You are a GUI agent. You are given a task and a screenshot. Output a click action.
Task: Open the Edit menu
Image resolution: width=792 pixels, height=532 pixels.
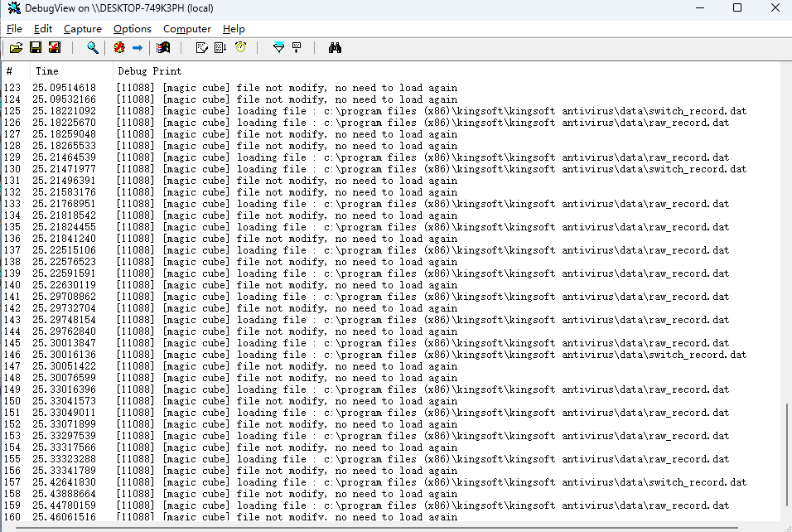[43, 29]
